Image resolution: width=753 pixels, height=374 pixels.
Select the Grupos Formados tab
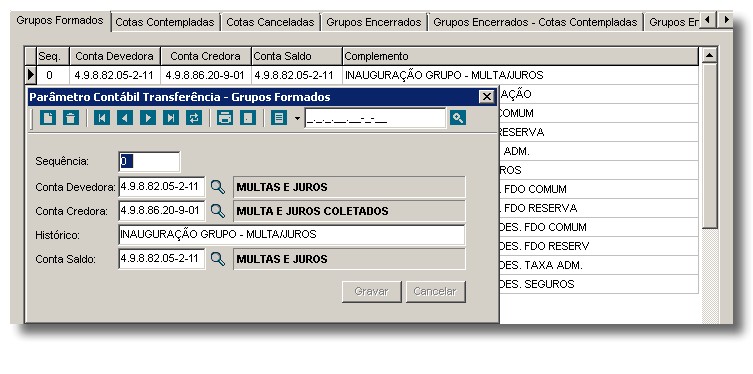coord(60,21)
